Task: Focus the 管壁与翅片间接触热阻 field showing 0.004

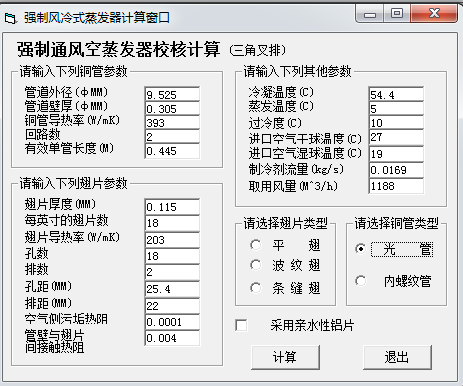Action: pyautogui.click(x=172, y=338)
